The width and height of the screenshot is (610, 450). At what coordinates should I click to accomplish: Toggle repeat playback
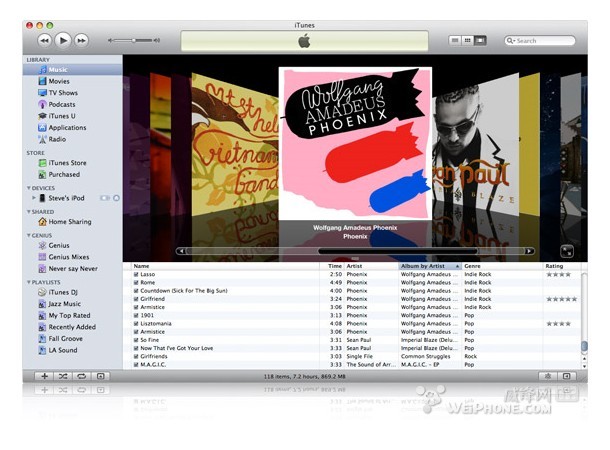(x=81, y=376)
